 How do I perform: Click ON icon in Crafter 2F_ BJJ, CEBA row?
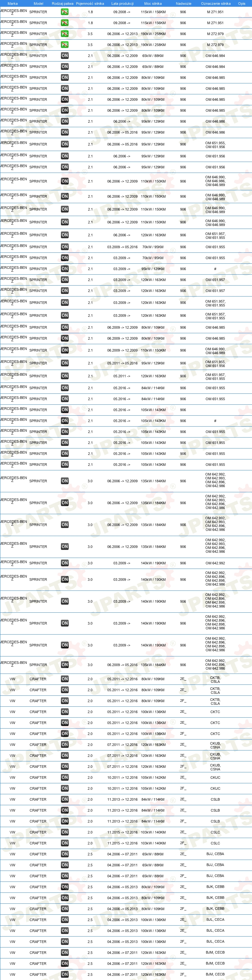click(65, 876)
